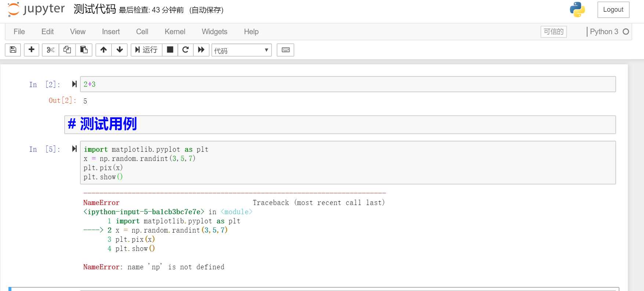The width and height of the screenshot is (644, 291).
Task: Open the cell type dropdown showing 代码
Action: pyautogui.click(x=241, y=50)
